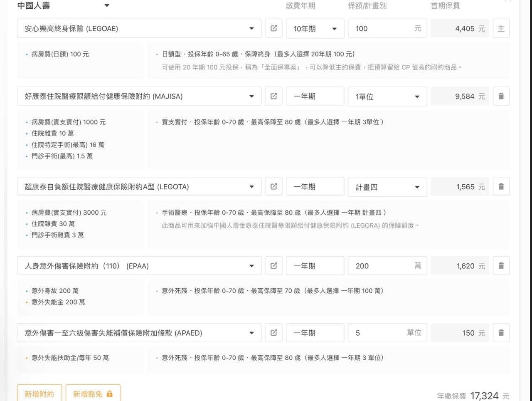Open external link for APAED rider
This screenshot has height=401, width=532.
coord(273,333)
